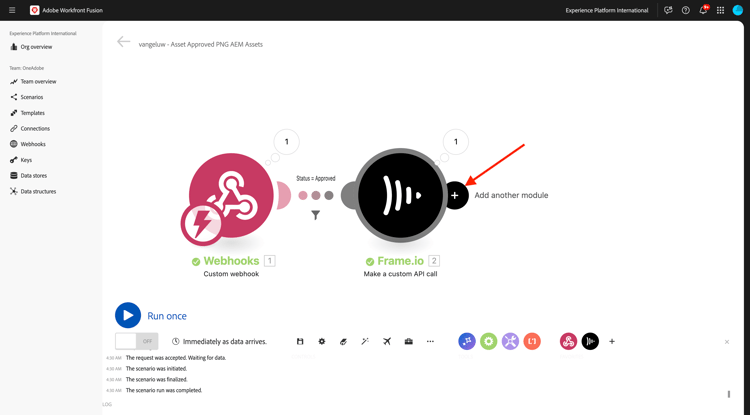This screenshot has width=750, height=415.
Task: Click log entry 'The request was accepted. Waiting for data.'
Action: 176,358
